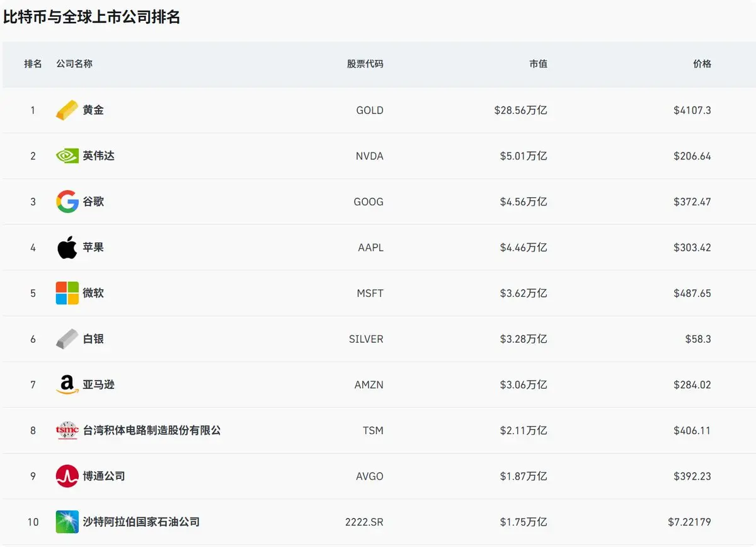
Task: Open the 台湾积体电路制造股份有限公 name link
Action: 152,430
